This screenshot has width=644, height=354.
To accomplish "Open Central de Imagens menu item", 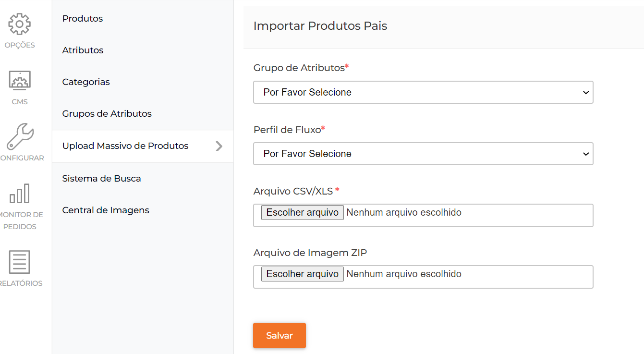I will (x=106, y=210).
